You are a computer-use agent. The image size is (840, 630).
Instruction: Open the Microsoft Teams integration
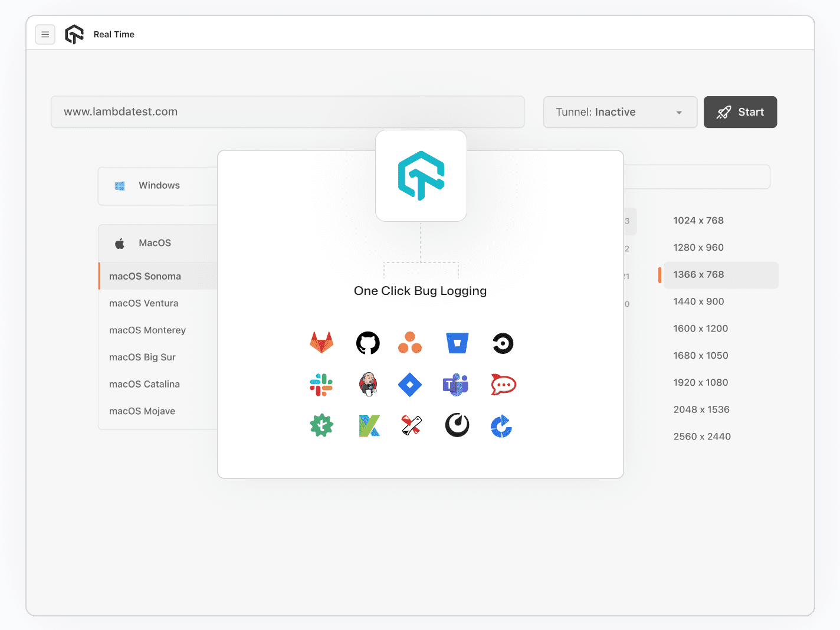[456, 384]
